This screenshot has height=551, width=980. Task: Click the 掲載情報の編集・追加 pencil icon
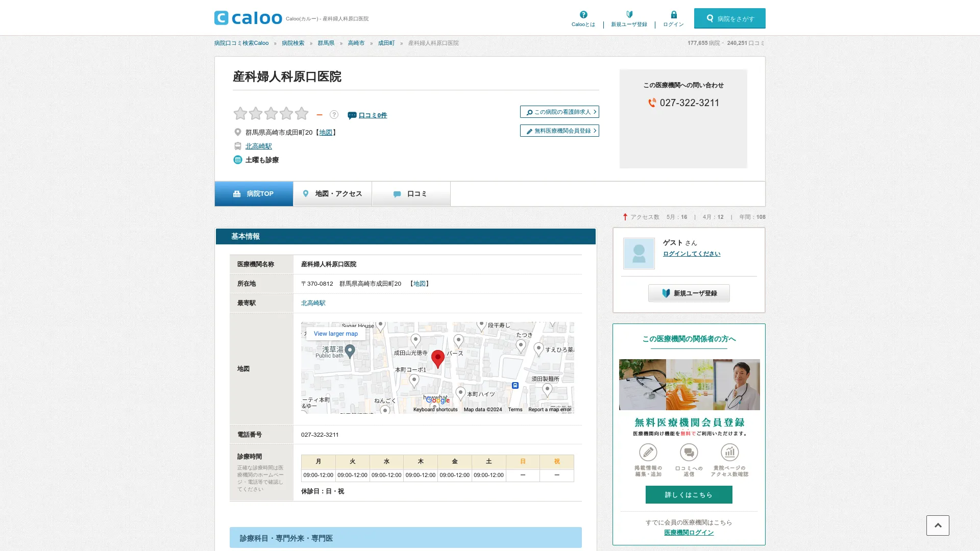click(x=648, y=453)
